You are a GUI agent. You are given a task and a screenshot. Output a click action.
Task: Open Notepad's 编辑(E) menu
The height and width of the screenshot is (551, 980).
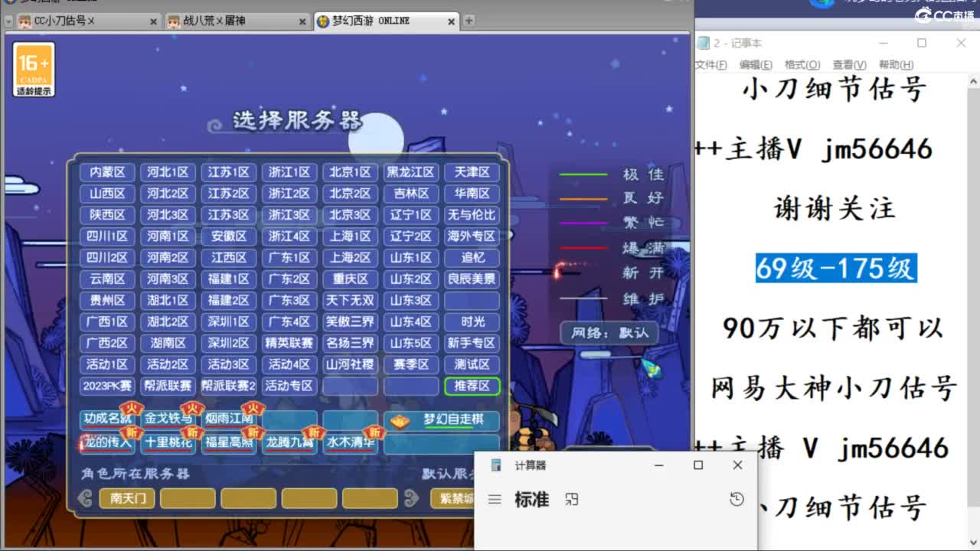click(x=756, y=65)
